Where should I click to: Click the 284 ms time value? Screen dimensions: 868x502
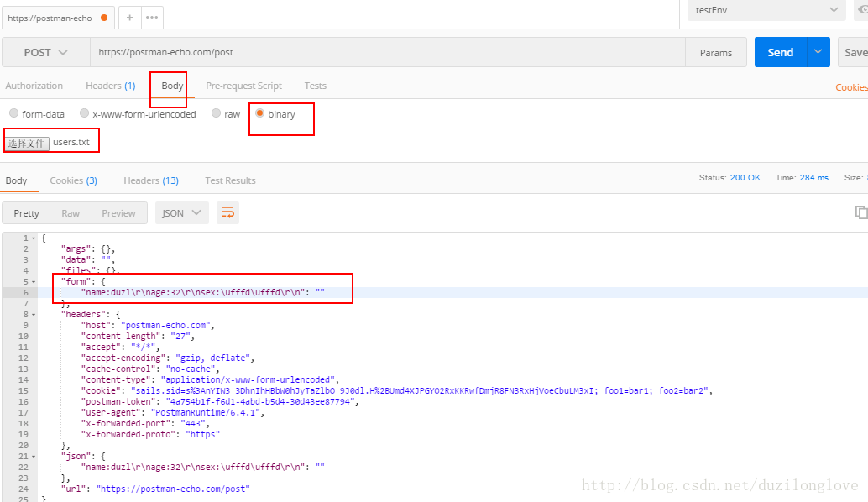coord(813,178)
